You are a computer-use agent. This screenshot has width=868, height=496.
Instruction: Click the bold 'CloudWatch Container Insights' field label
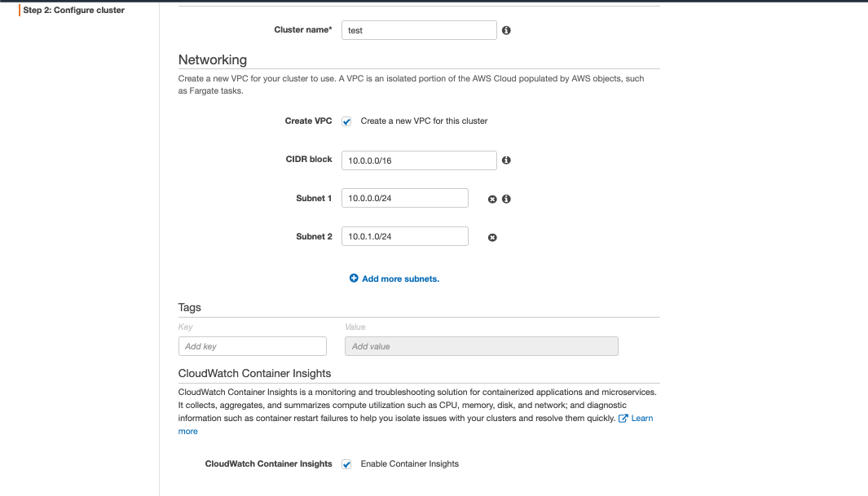pos(268,464)
